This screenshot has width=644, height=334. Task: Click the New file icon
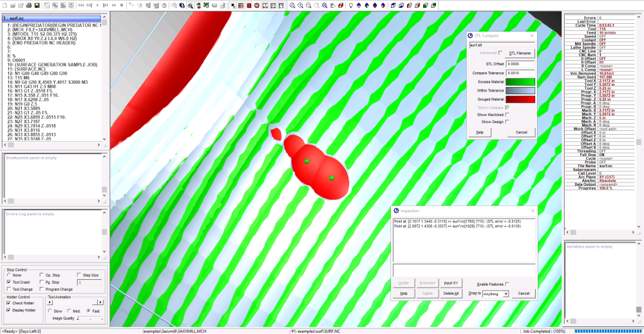tap(5, 5)
